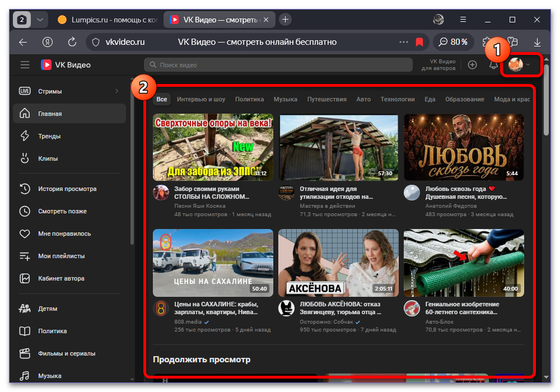The width and height of the screenshot is (560, 392).
Task: Open История просмотра icon
Action: [x=25, y=189]
